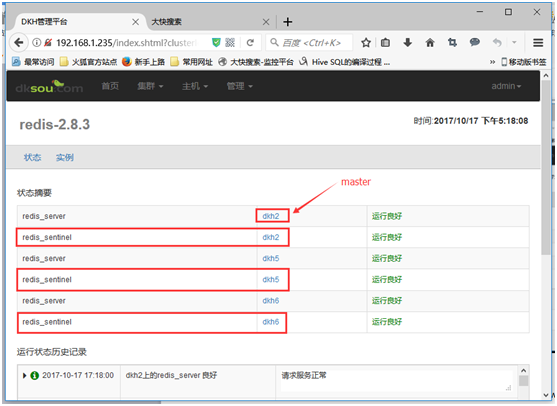Screen dimensions: 557x406
Task: Open dkh2 link in first redis_server row
Action: pyautogui.click(x=271, y=216)
